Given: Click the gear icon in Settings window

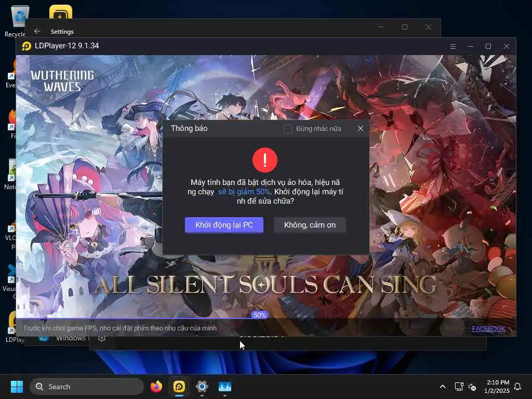Looking at the screenshot, I should [x=101, y=338].
